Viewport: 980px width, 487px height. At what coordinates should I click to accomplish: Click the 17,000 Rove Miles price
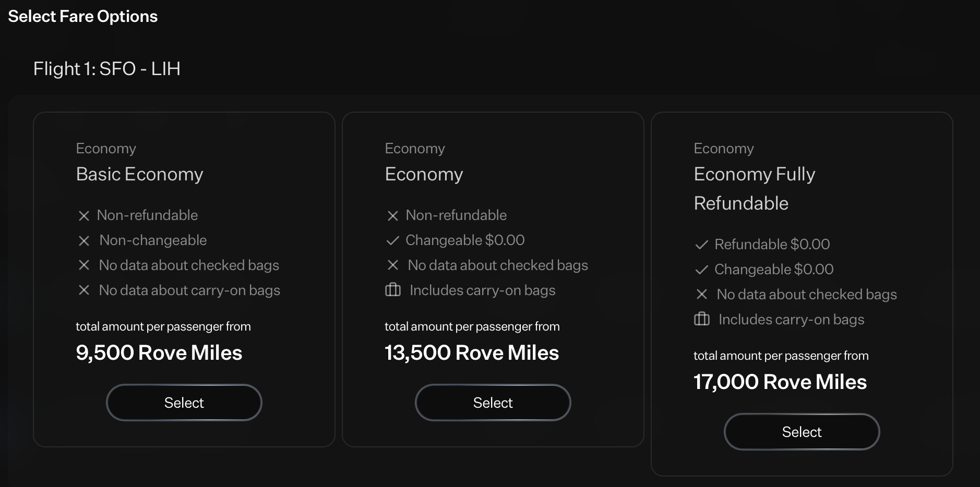click(x=780, y=382)
